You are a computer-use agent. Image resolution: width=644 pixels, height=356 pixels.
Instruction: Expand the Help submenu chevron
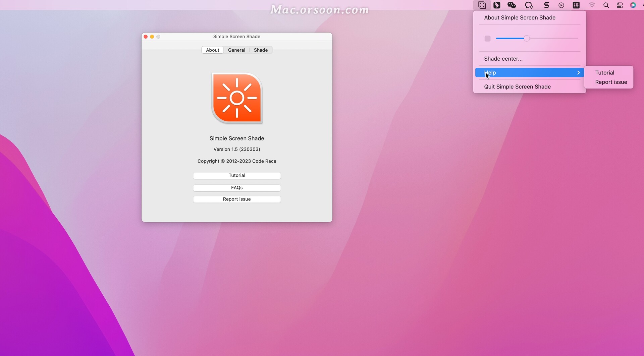578,72
